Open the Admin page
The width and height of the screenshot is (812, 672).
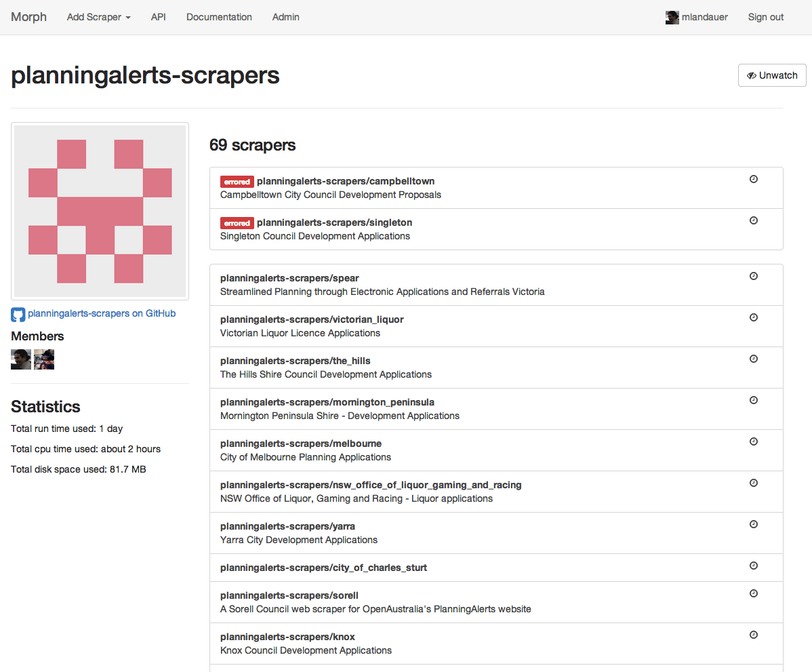click(x=286, y=17)
